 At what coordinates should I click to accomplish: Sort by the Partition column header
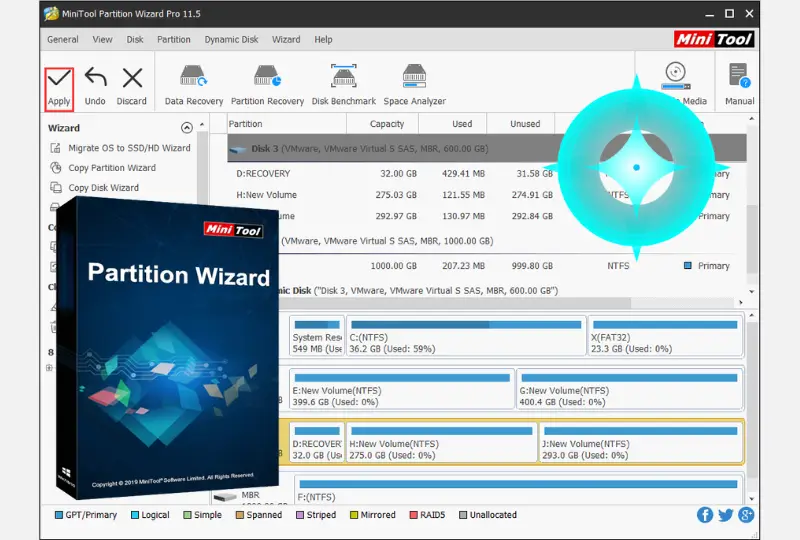click(x=286, y=124)
